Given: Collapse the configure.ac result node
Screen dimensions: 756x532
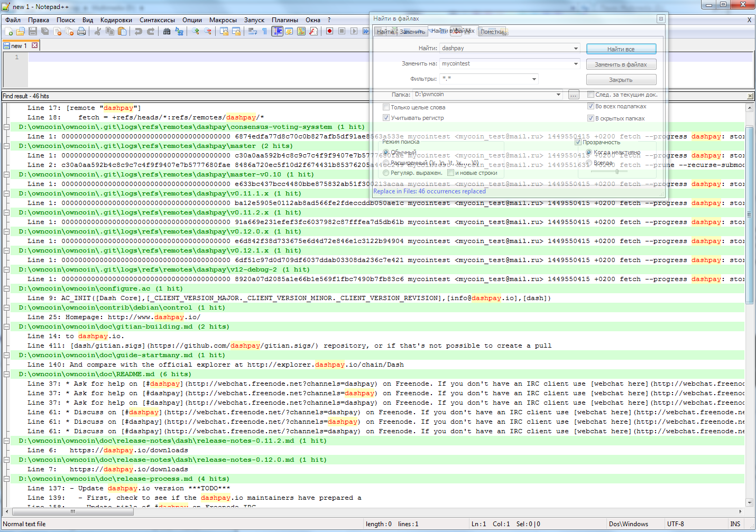Looking at the screenshot, I should [x=6, y=288].
